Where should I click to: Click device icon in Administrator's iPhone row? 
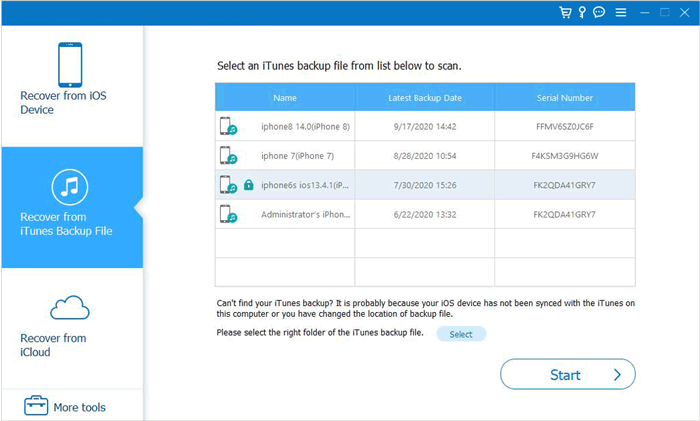point(228,214)
